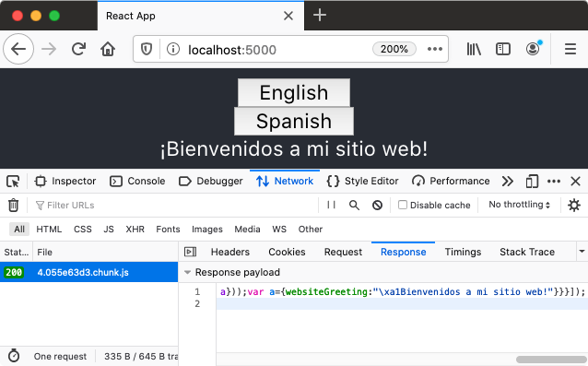Screen dimensions: 588x366
Task: Go back with the browser back arrow
Action: pos(18,49)
